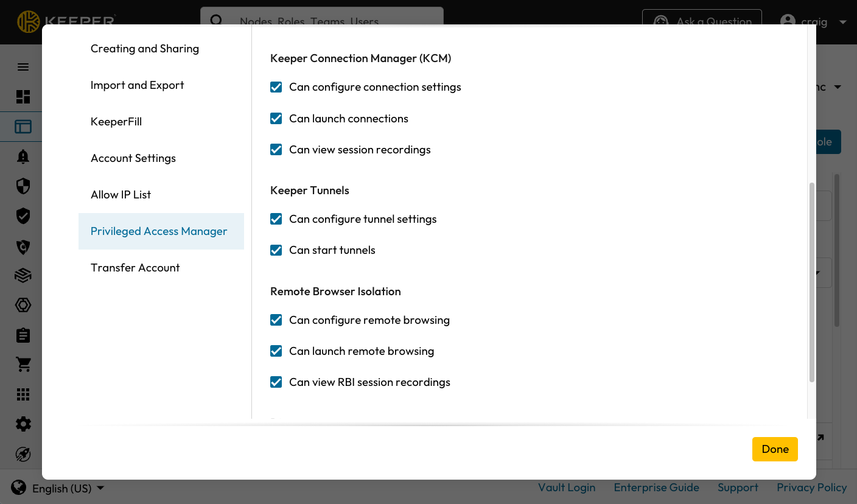Select the Privileged Access Manager tab
857x504 pixels.
click(159, 231)
